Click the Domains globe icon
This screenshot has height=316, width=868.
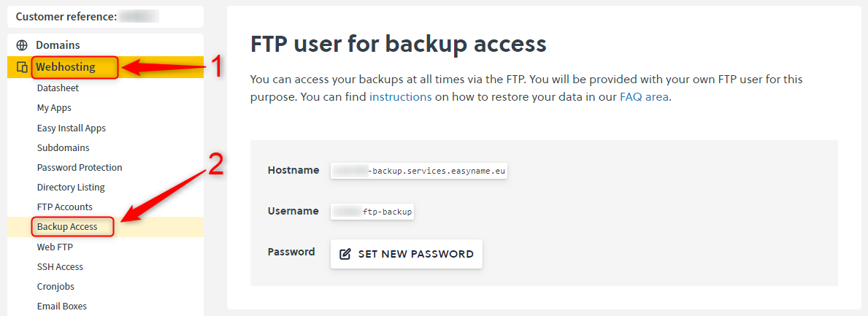point(22,45)
